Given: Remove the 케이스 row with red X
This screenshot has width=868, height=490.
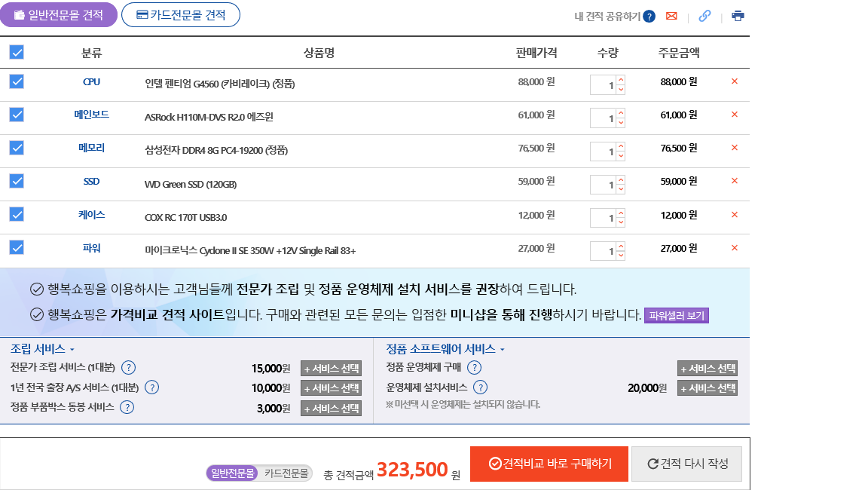Looking at the screenshot, I should tap(735, 215).
